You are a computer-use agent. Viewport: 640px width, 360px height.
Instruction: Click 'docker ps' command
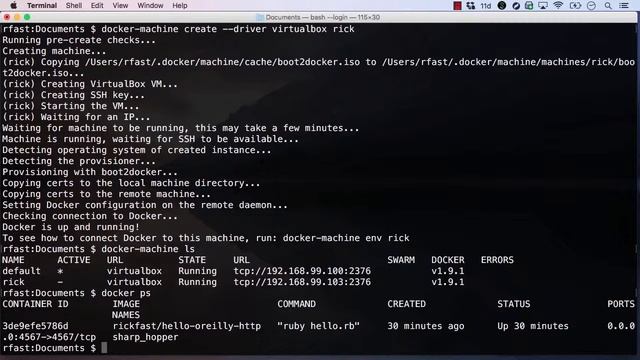pos(126,293)
